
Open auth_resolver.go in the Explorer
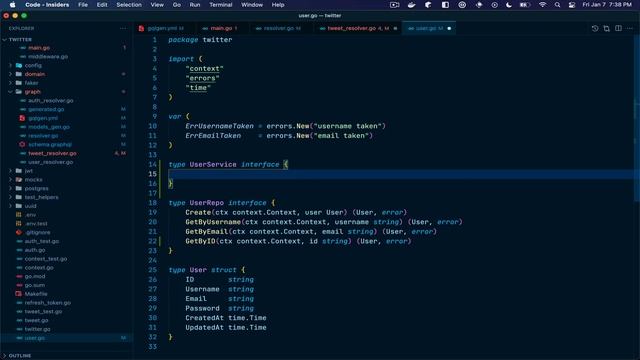tap(51, 100)
